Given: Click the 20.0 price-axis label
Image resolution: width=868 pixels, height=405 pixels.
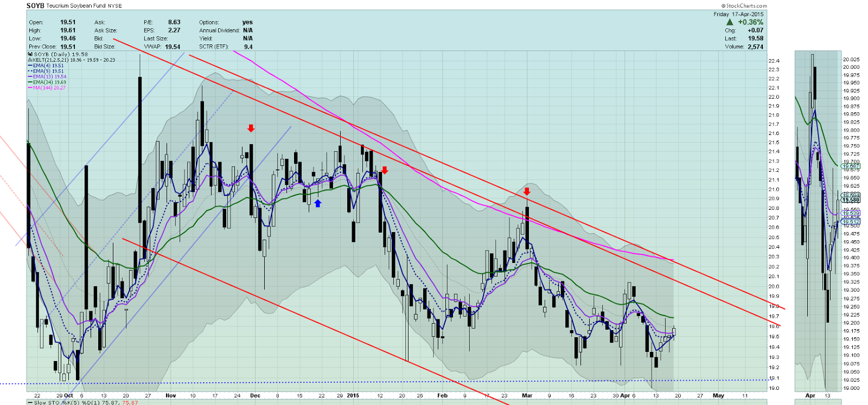Looking at the screenshot, I should pyautogui.click(x=774, y=286).
